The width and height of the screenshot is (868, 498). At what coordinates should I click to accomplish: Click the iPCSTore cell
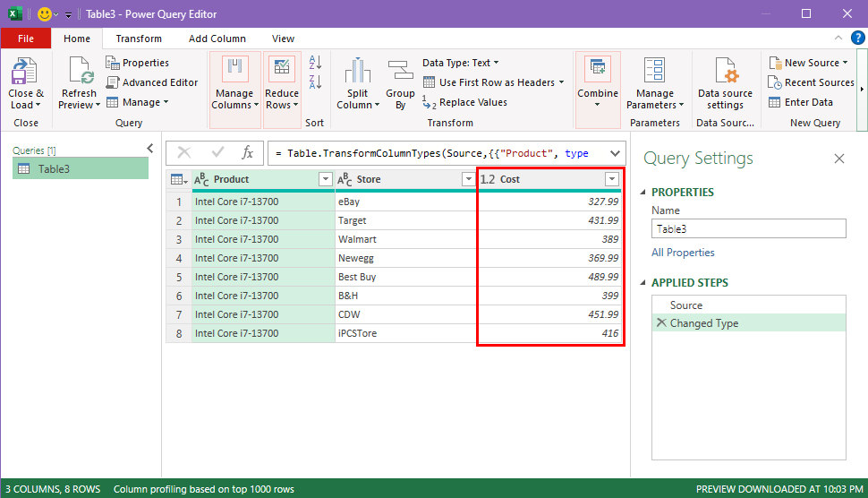[405, 333]
